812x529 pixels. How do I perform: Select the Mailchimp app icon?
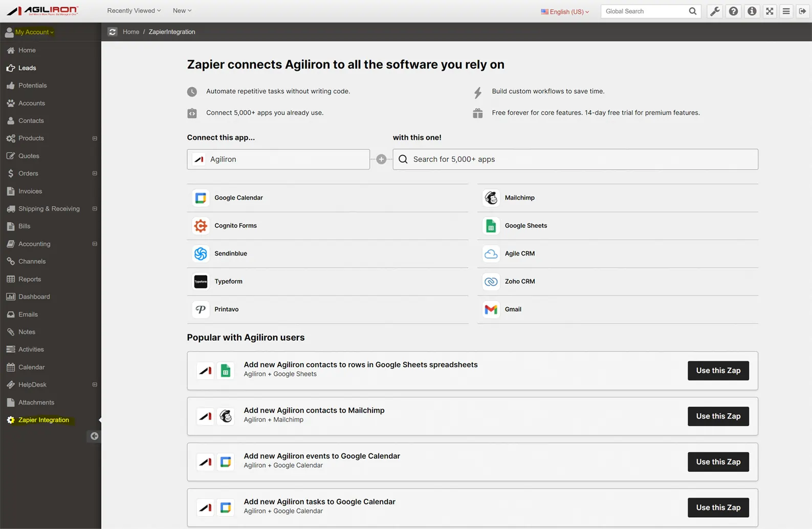[491, 198]
